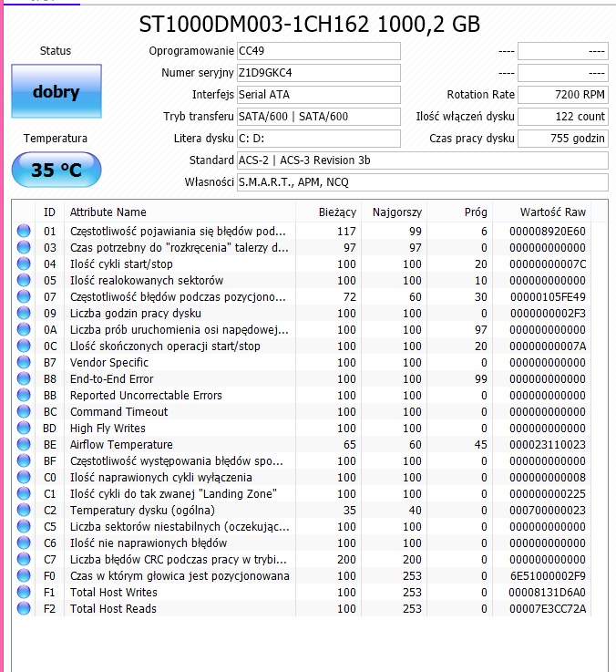Screen dimensions: 616x672
Task: Click the status orb beside Command Timeout
Action: point(24,411)
